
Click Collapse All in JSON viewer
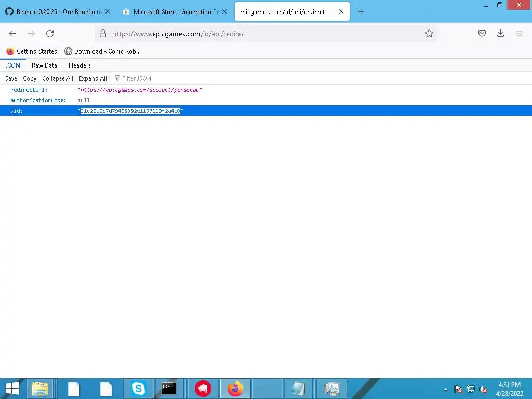(58, 78)
